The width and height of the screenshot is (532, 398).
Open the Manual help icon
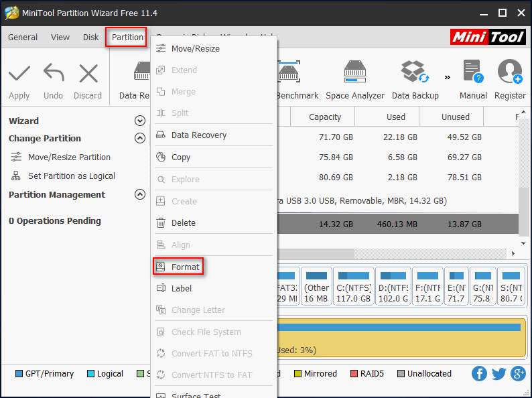point(473,71)
